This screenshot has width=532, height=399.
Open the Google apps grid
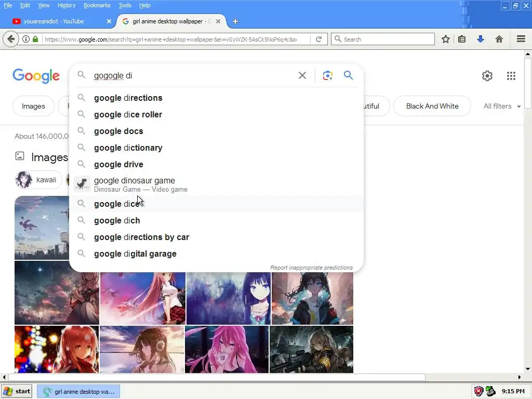pyautogui.click(x=511, y=76)
